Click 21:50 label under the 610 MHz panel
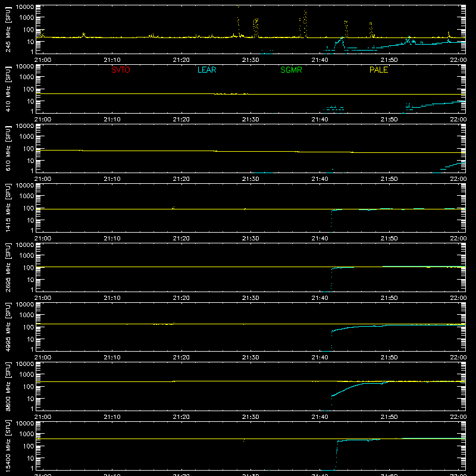The image size is (476, 476). tap(389, 179)
